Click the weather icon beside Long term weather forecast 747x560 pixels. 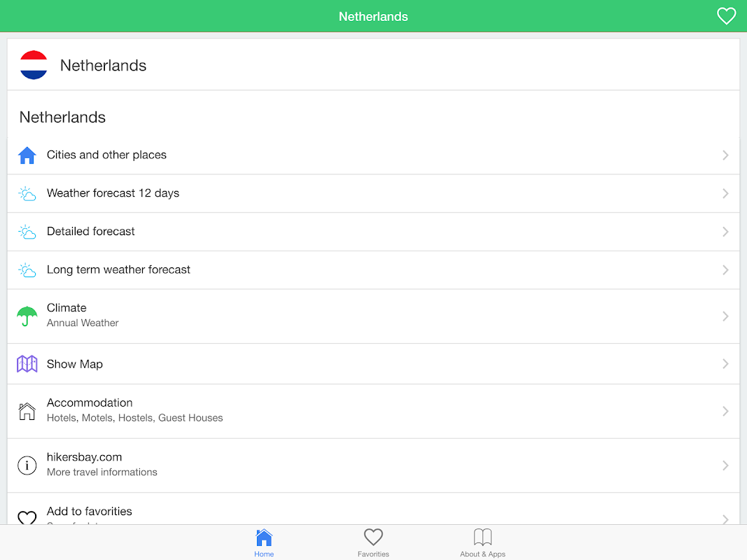point(27,270)
